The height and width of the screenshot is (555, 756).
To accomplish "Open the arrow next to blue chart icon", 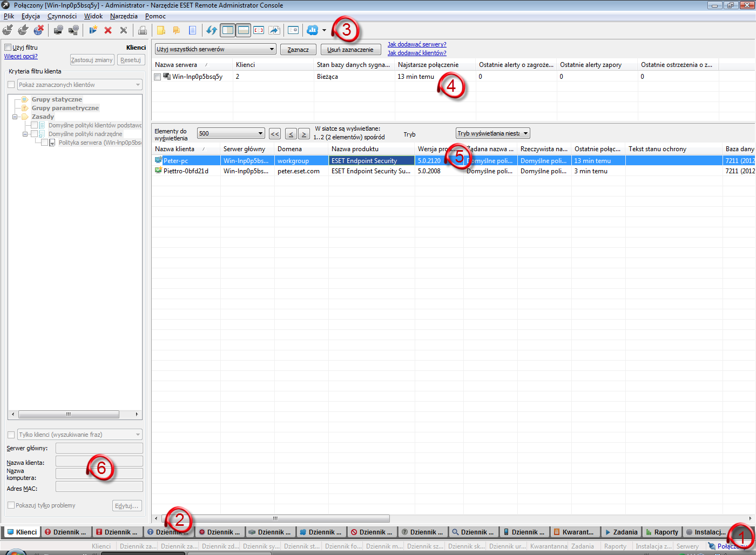I will [x=325, y=30].
